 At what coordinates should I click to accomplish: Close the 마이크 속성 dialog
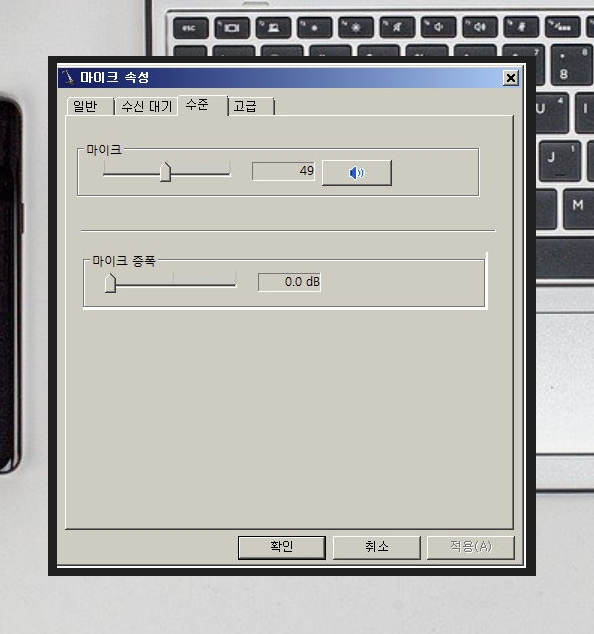tap(511, 78)
